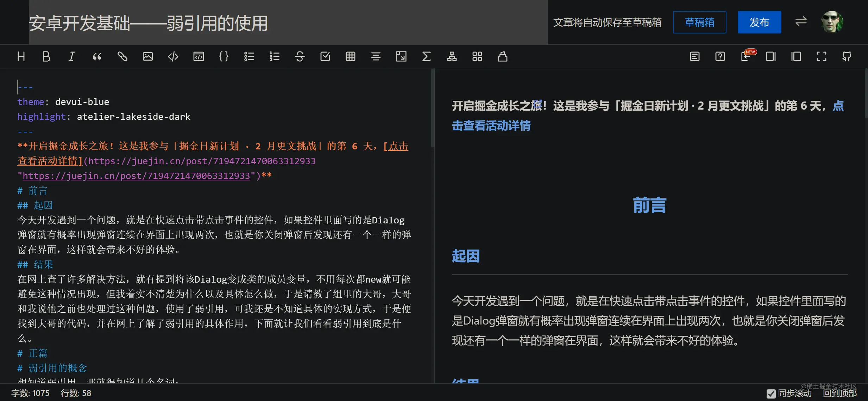Toggle fullscreen editor mode
Image resolution: width=868 pixels, height=401 pixels.
(821, 56)
